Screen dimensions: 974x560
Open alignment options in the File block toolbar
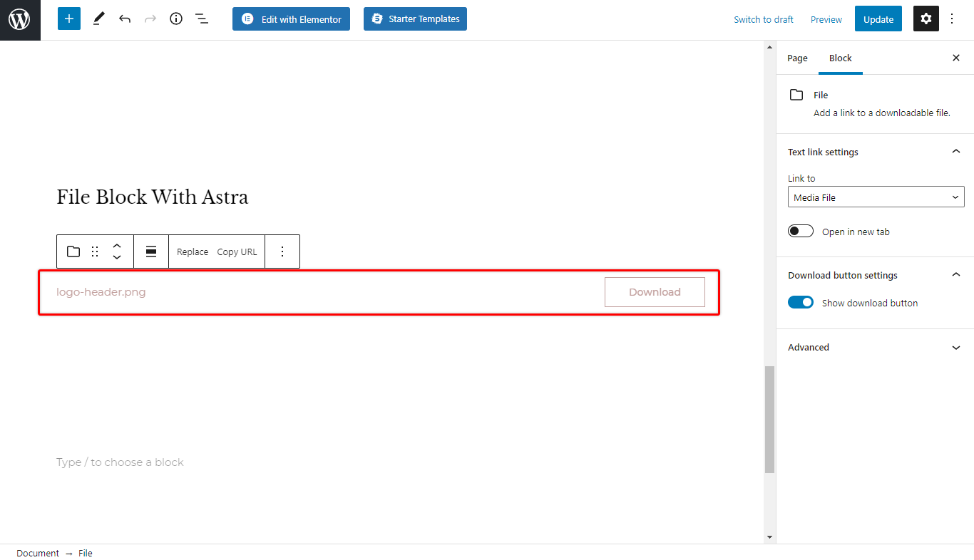150,252
